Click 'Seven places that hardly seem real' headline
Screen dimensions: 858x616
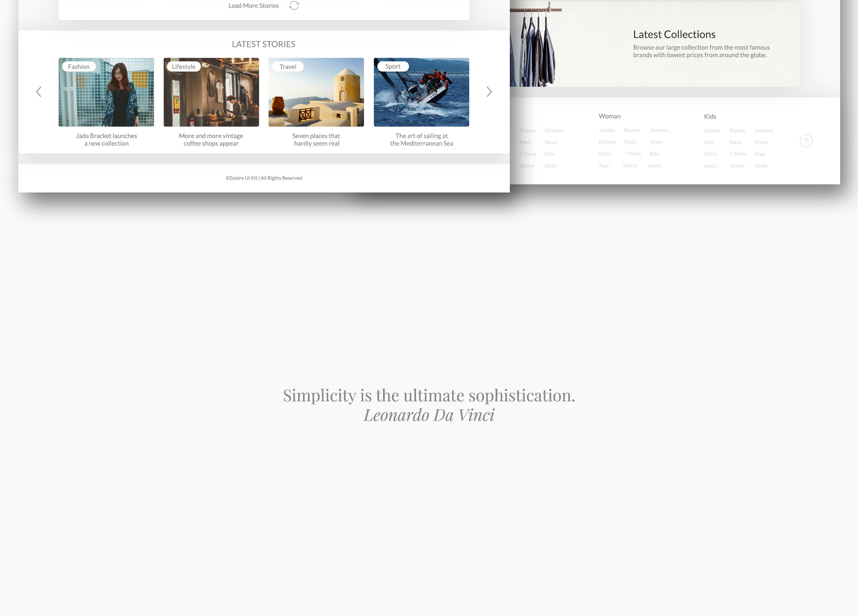pos(316,140)
